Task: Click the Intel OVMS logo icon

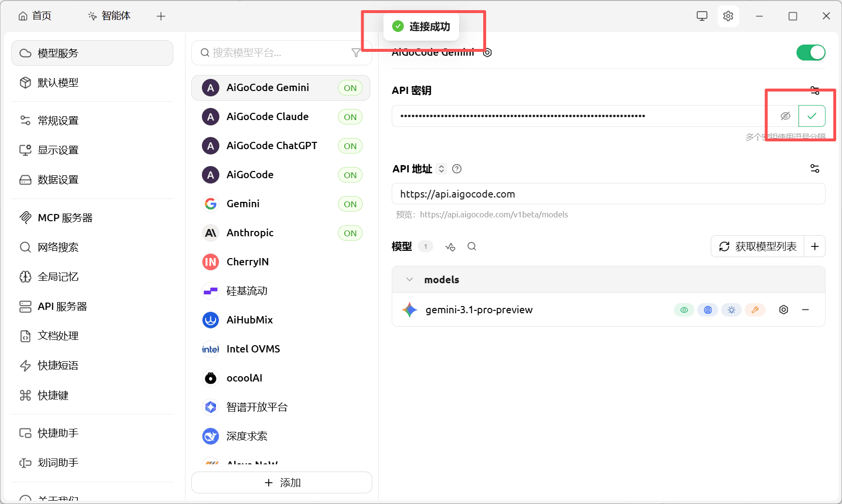Action: 211,349
